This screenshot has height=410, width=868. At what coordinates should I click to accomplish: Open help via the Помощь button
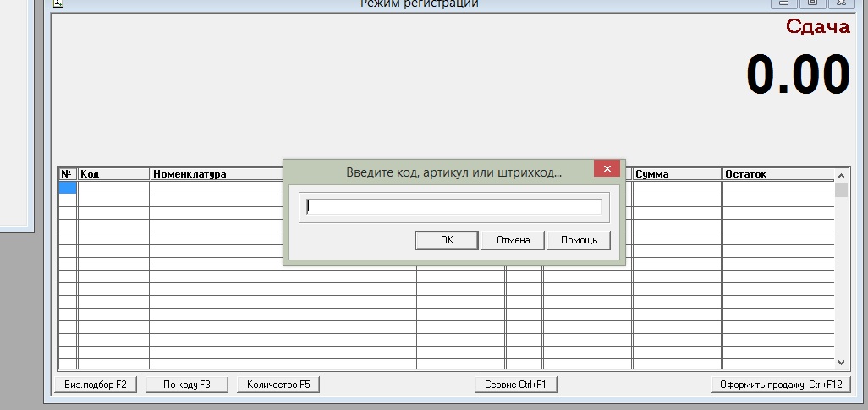[x=579, y=240]
